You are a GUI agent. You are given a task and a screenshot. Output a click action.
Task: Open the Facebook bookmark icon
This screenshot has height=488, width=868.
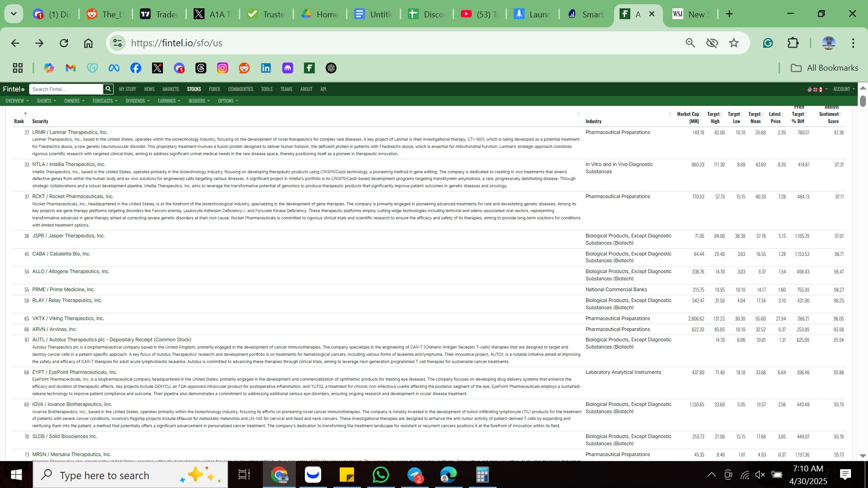136,68
